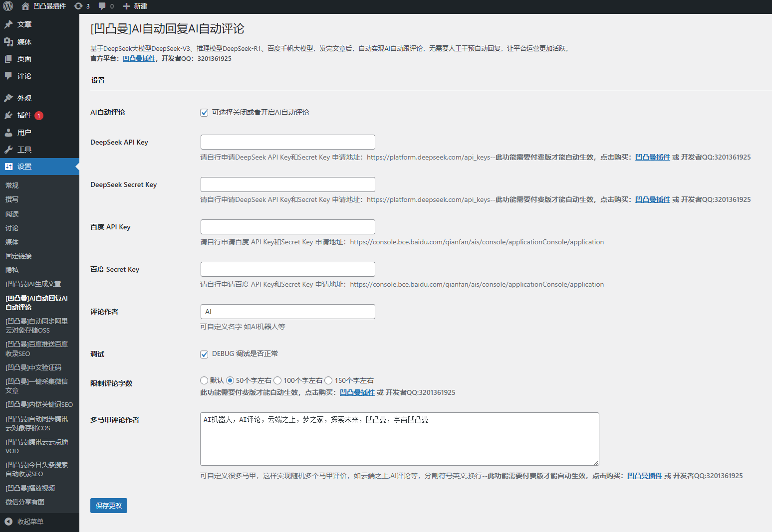The height and width of the screenshot is (532, 772).
Task: Select the 150个字左右 radio option
Action: 328,380
